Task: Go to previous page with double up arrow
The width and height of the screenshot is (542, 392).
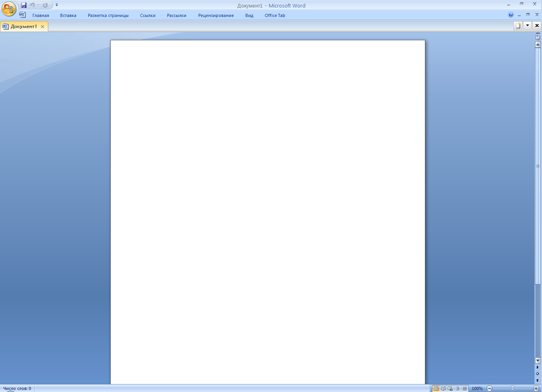Action: 537,367
